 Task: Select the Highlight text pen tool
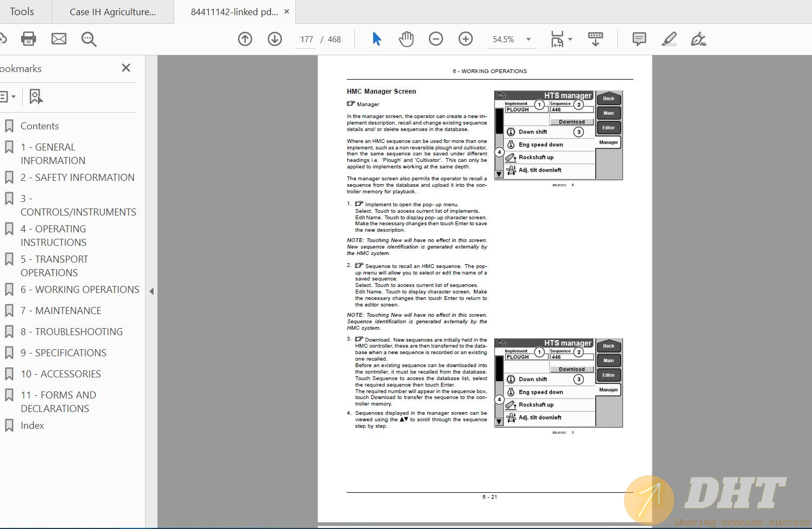point(669,39)
